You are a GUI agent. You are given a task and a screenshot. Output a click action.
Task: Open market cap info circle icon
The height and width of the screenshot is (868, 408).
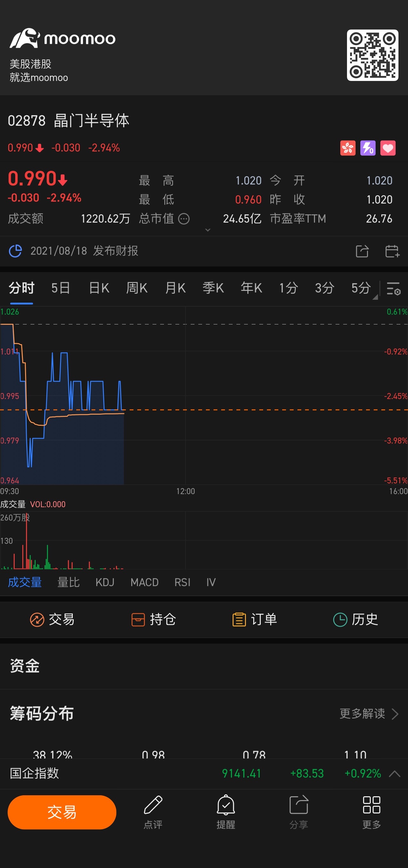[x=184, y=219]
